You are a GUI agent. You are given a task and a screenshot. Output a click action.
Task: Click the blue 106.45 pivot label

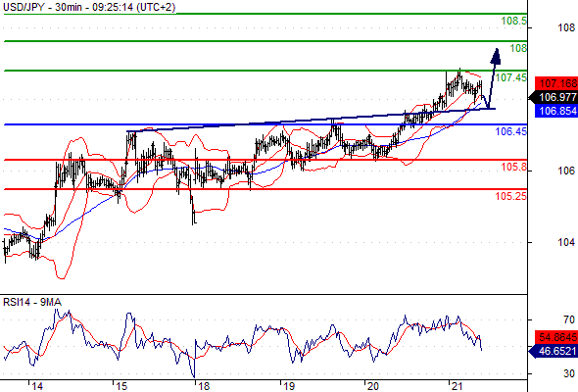(x=511, y=131)
